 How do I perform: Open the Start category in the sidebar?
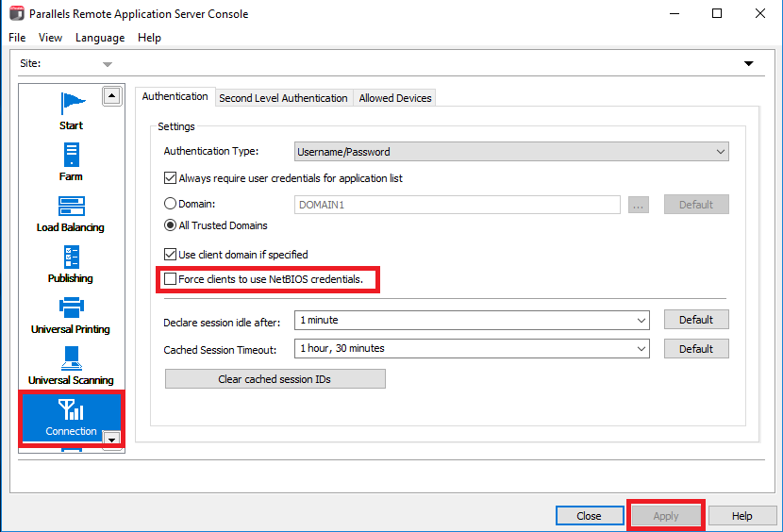72,111
